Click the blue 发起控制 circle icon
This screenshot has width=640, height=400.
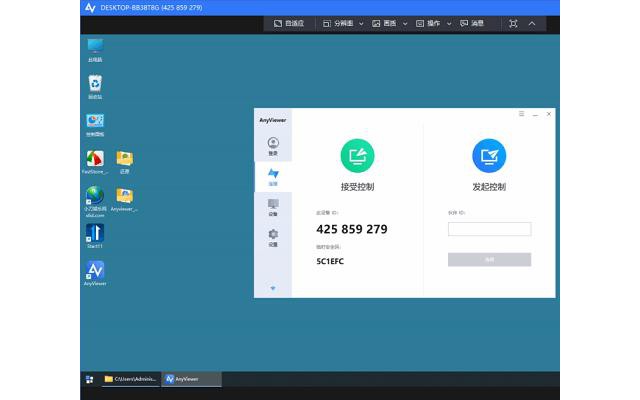point(489,156)
